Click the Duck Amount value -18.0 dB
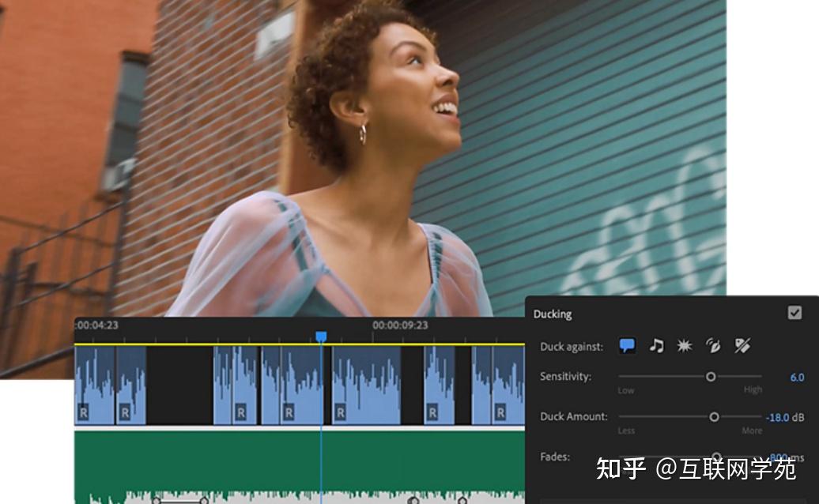 coord(784,417)
